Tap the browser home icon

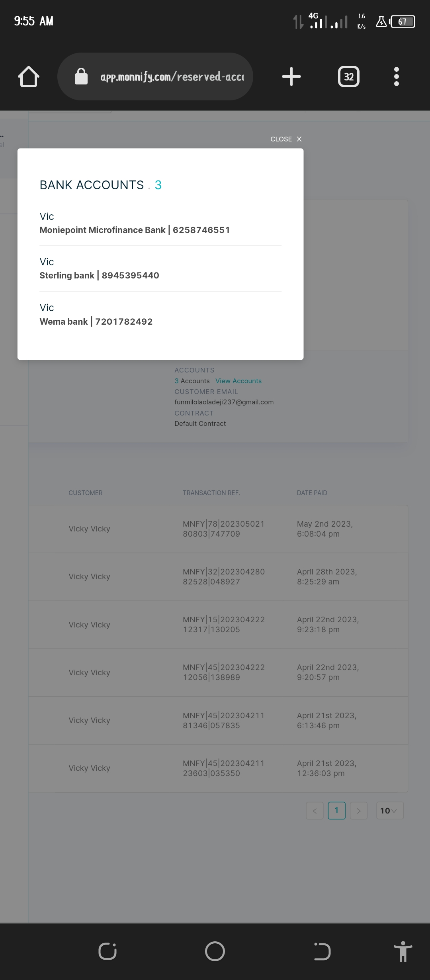tap(29, 76)
